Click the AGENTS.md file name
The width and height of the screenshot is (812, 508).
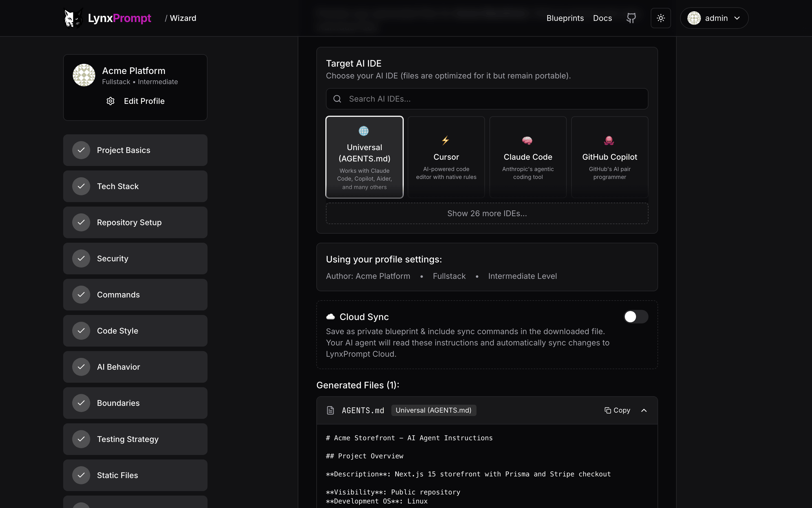click(x=363, y=410)
